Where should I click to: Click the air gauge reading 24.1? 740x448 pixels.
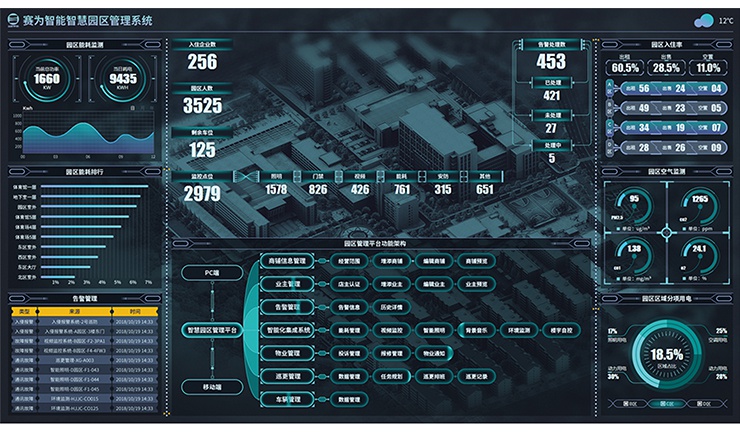[x=698, y=253]
